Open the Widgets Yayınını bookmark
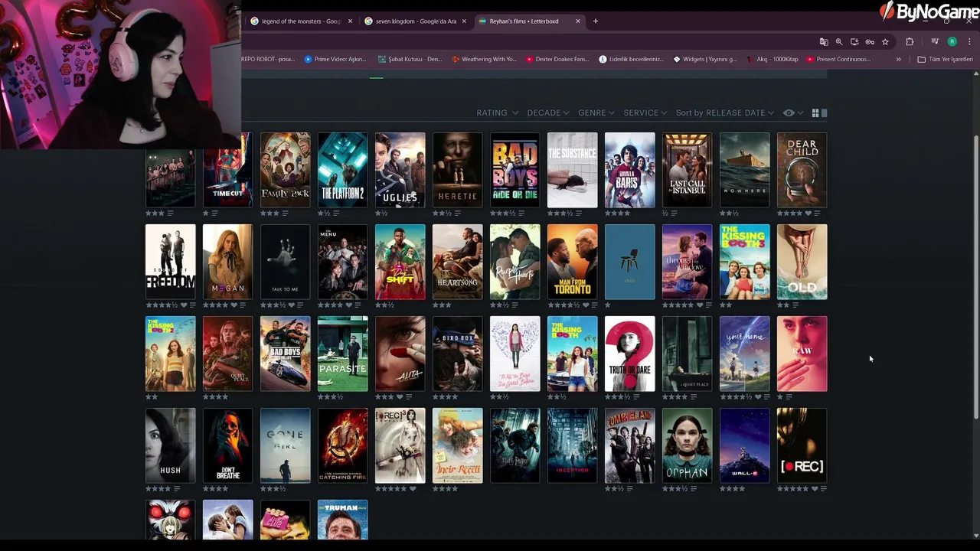 [x=704, y=59]
